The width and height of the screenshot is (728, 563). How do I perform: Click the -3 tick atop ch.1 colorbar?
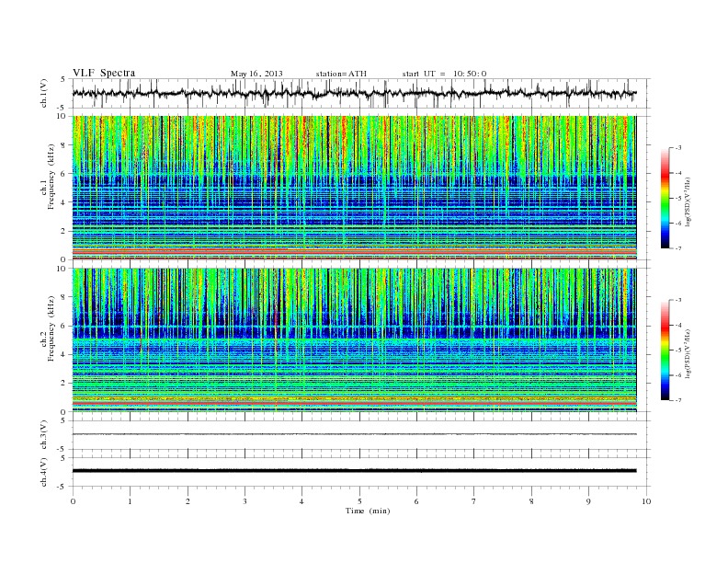[678, 148]
